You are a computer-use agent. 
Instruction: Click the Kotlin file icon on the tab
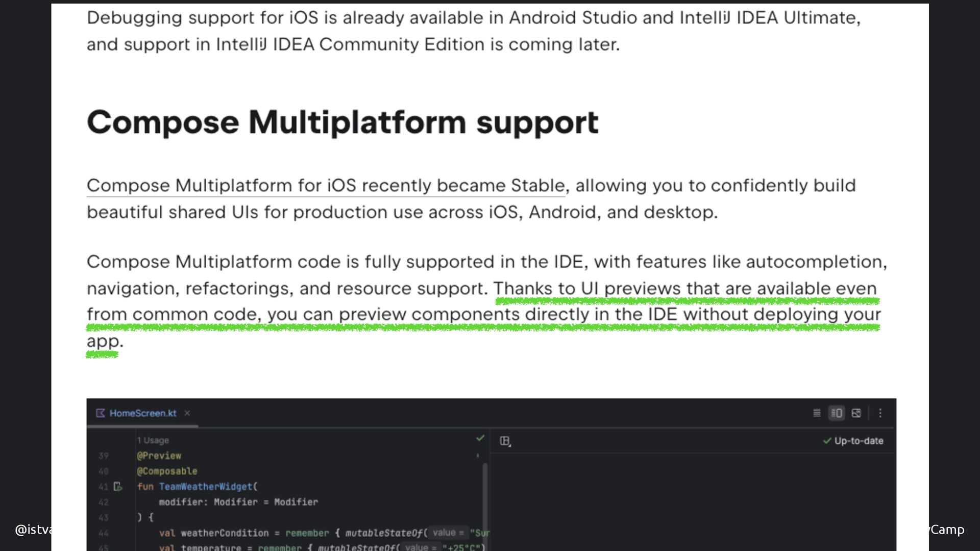[101, 413]
